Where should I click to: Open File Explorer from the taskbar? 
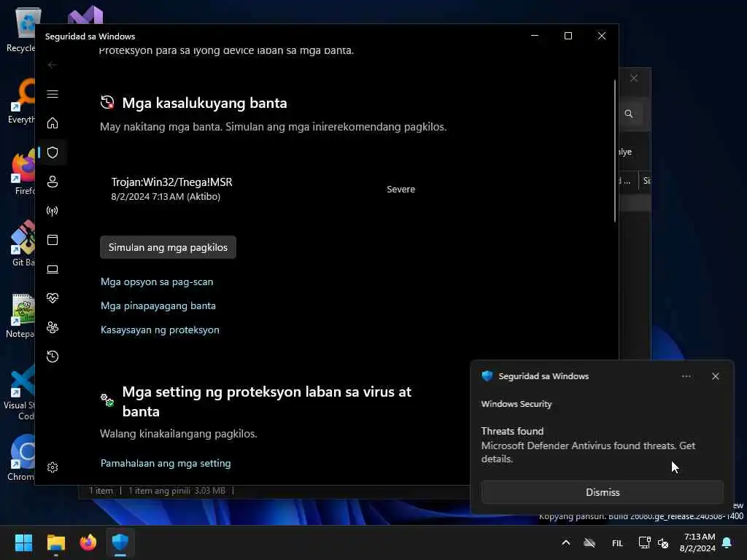[x=55, y=542]
